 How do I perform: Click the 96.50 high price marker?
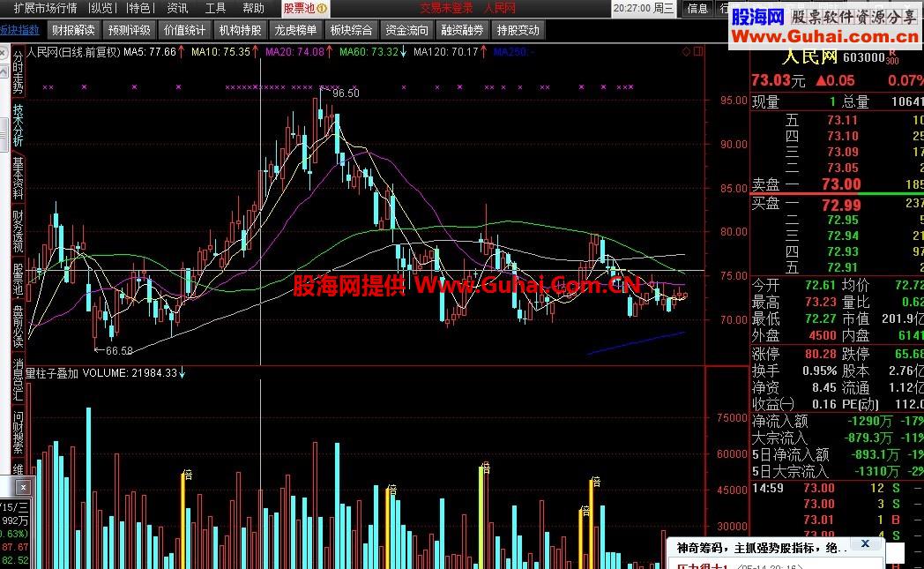point(346,94)
